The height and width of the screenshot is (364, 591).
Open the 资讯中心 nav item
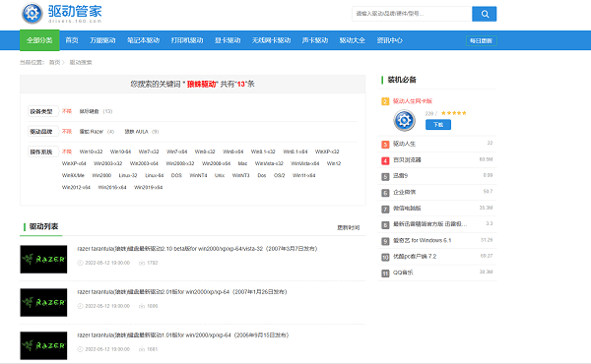(x=390, y=40)
